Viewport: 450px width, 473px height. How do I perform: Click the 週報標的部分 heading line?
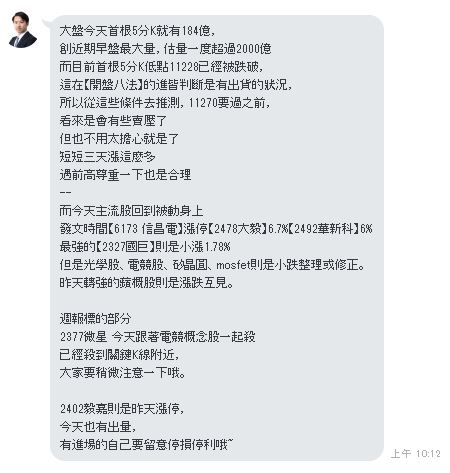tap(95, 319)
